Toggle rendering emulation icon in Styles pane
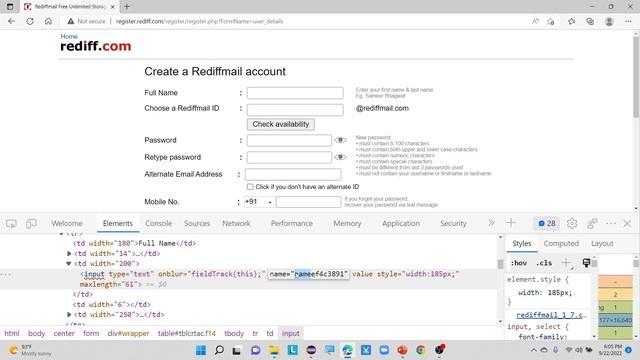 tap(586, 262)
